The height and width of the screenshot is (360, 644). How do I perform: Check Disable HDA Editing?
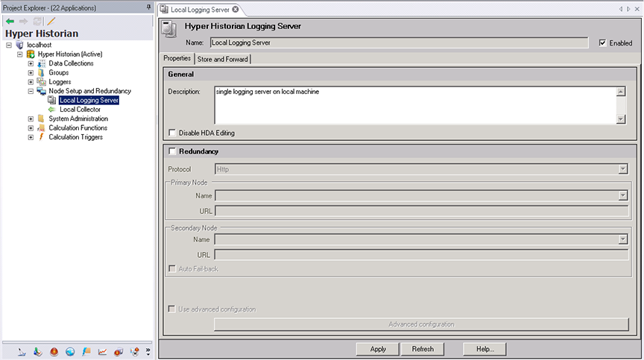click(173, 133)
